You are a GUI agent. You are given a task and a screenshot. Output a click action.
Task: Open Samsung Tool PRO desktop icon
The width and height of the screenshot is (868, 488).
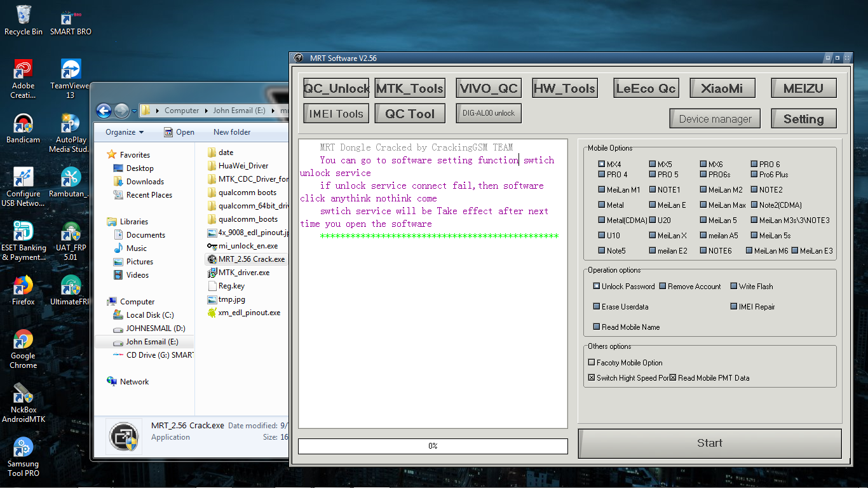(x=24, y=457)
